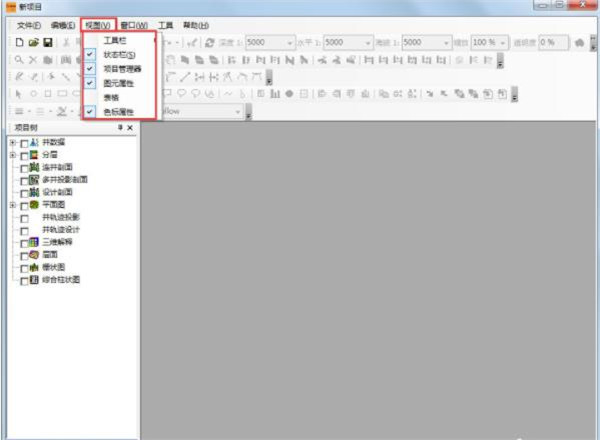Click the Open folder icon
This screenshot has height=440, width=600.
33,43
